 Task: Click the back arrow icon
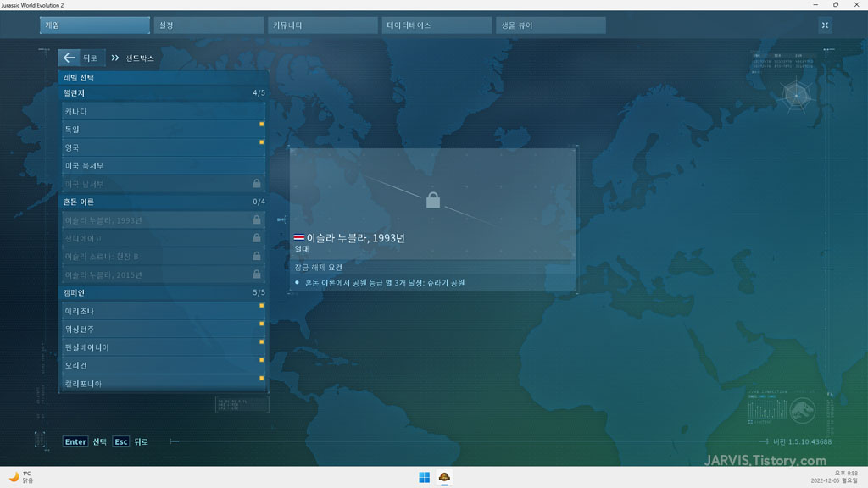coord(70,58)
